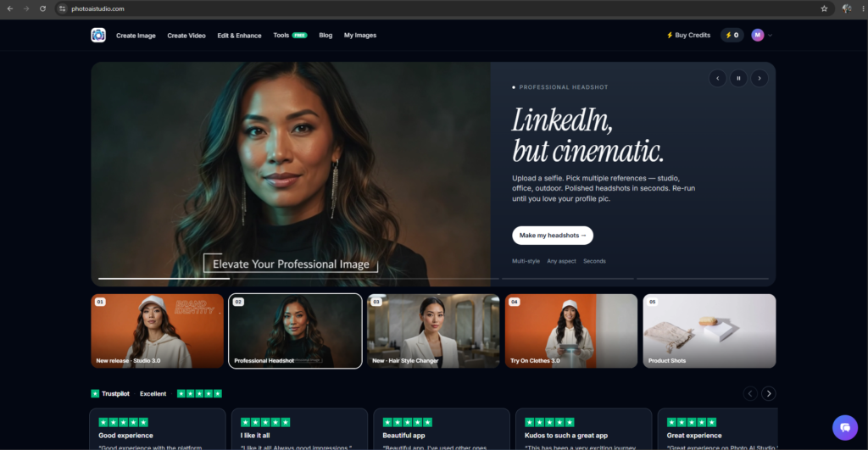Click Make my headshots button
Image resolution: width=868 pixels, height=450 pixels.
[x=553, y=236]
